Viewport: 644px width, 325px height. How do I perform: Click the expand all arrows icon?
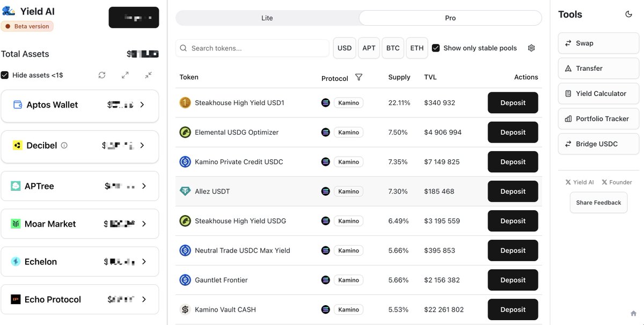125,75
